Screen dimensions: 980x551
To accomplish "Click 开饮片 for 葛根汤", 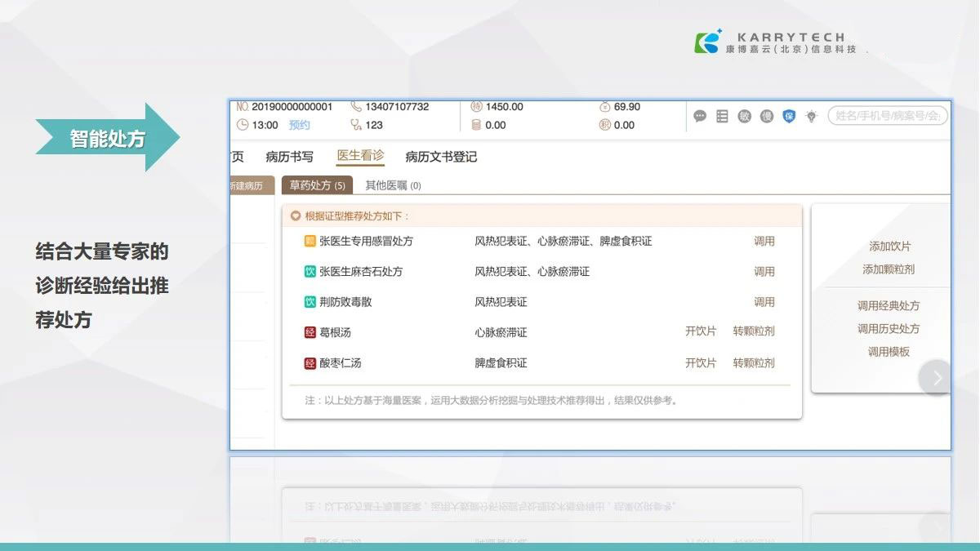I will (x=700, y=331).
